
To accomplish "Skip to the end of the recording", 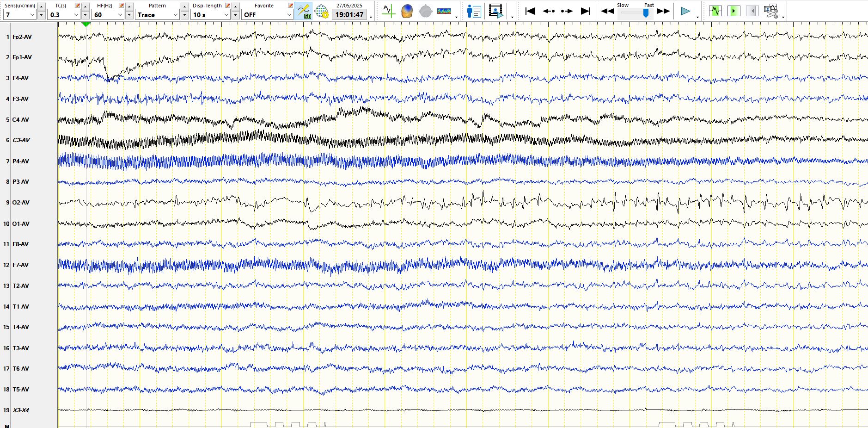I will pos(585,11).
